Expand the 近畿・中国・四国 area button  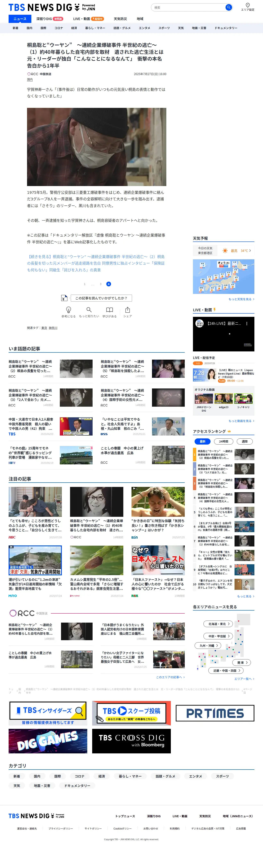pyautogui.click(x=226, y=670)
